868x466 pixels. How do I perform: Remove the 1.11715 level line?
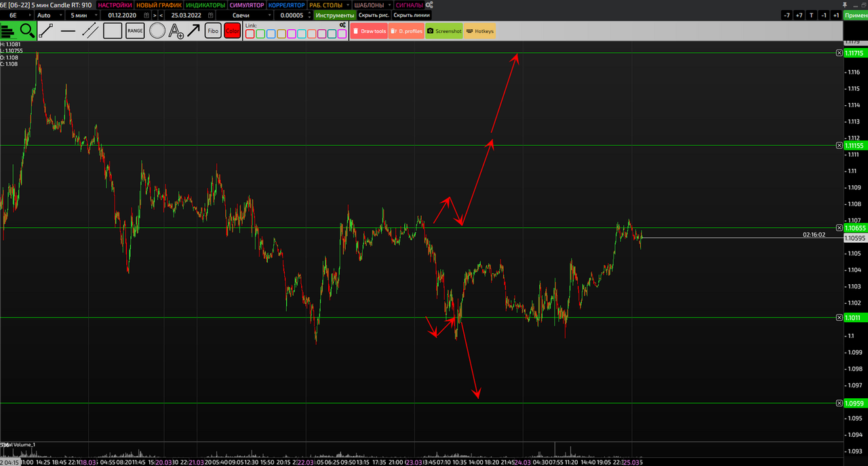840,52
